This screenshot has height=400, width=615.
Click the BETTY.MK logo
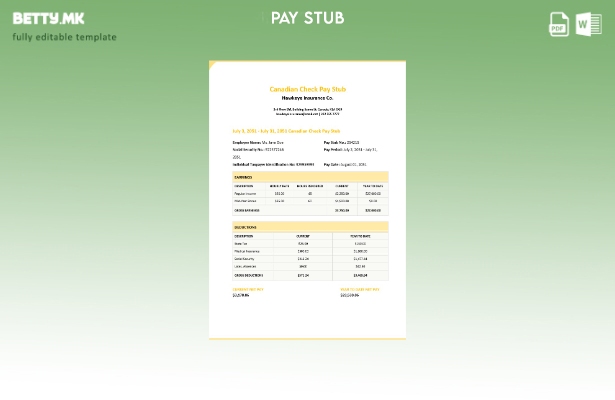pos(48,18)
